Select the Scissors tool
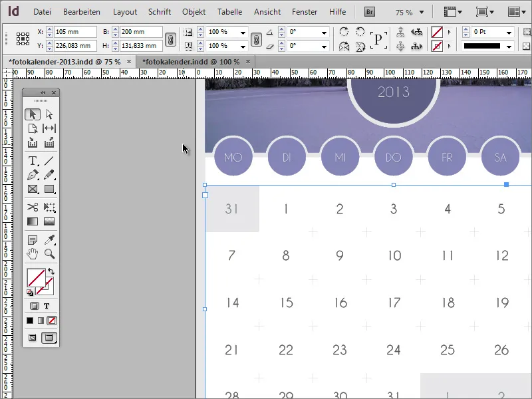 pyautogui.click(x=33, y=207)
